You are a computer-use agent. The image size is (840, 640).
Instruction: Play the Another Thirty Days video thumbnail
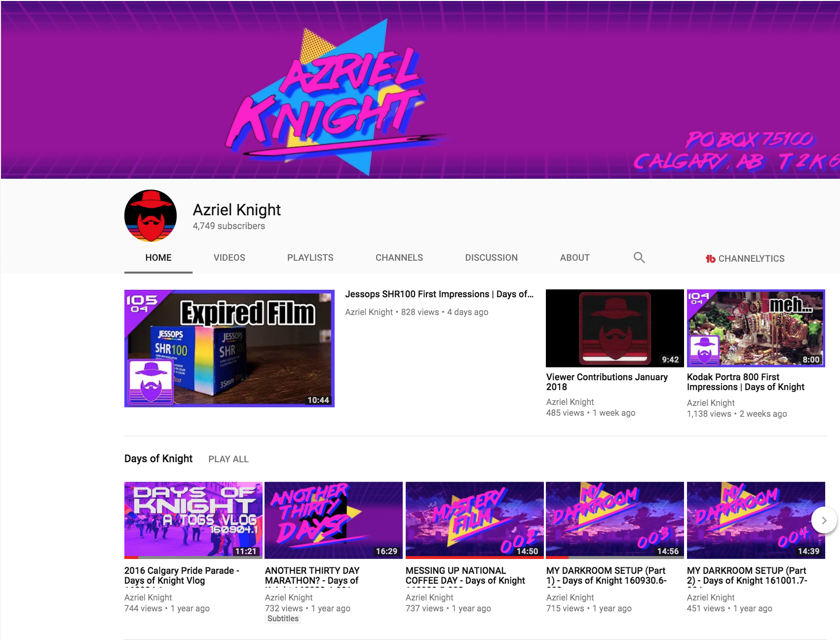(334, 520)
